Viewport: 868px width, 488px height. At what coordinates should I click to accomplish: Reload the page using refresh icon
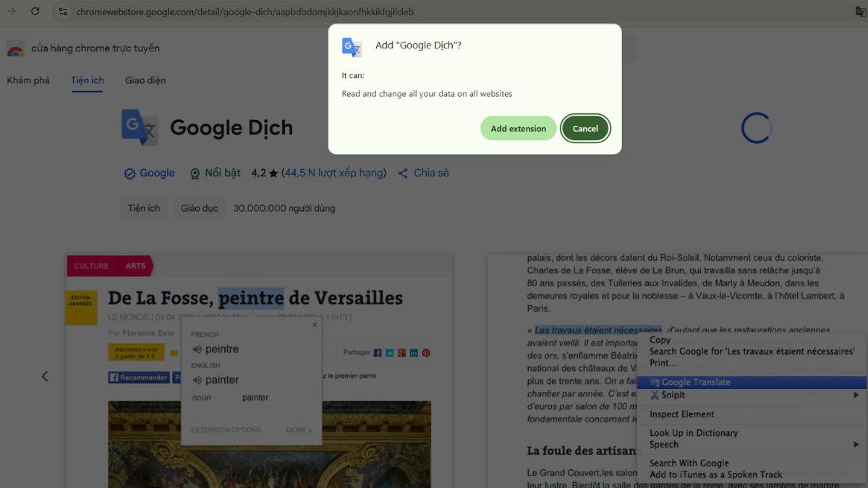pyautogui.click(x=36, y=12)
